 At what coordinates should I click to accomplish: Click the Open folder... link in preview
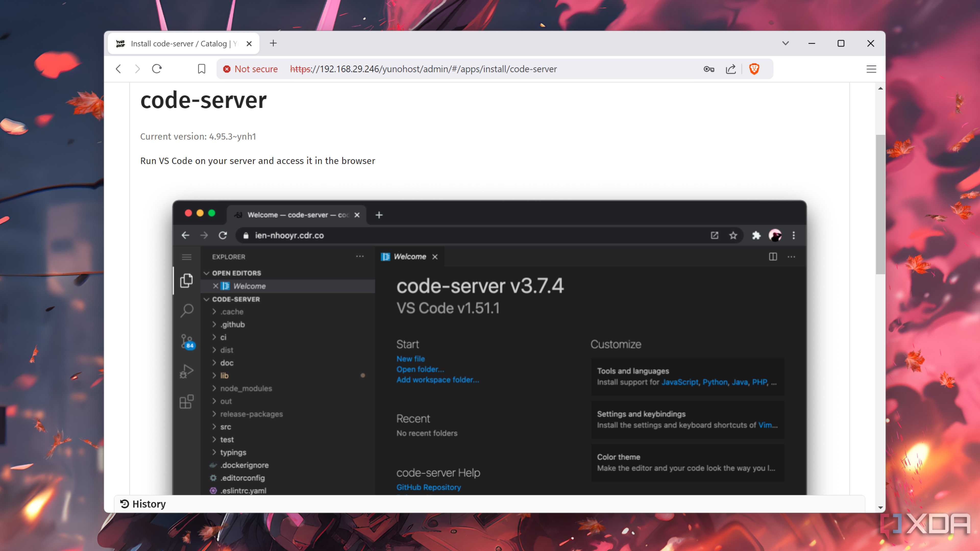(420, 369)
